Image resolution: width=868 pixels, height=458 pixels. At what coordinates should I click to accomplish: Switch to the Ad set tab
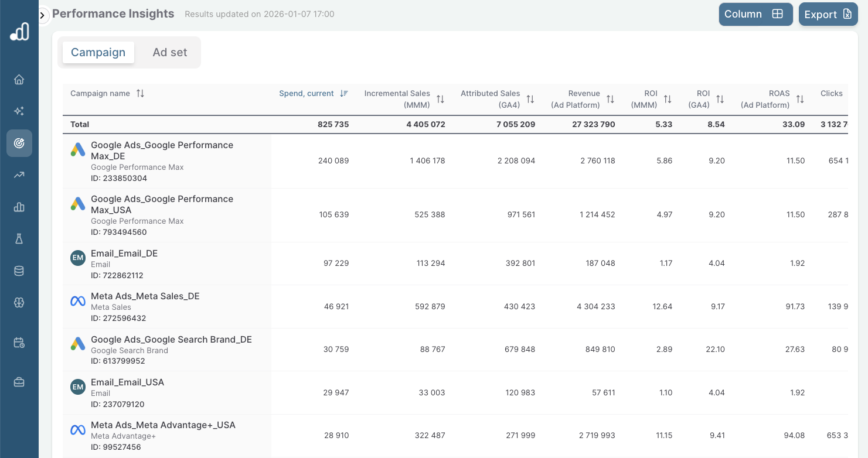(x=170, y=52)
